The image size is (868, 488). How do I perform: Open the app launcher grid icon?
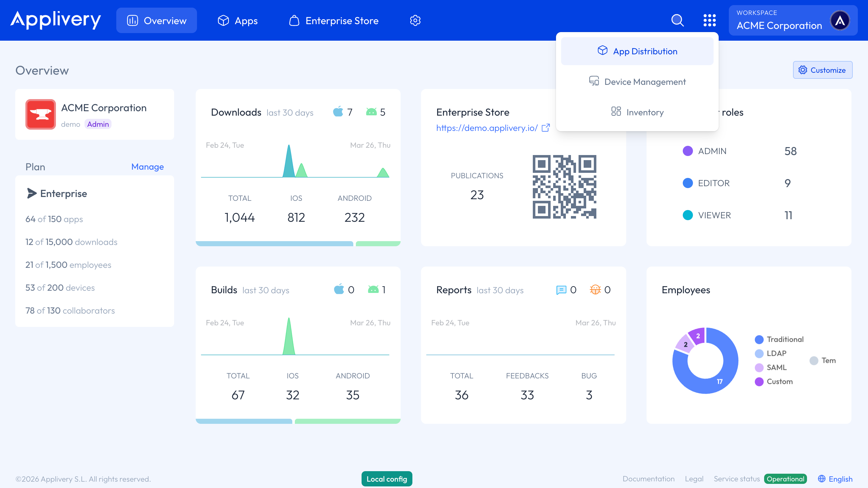710,20
